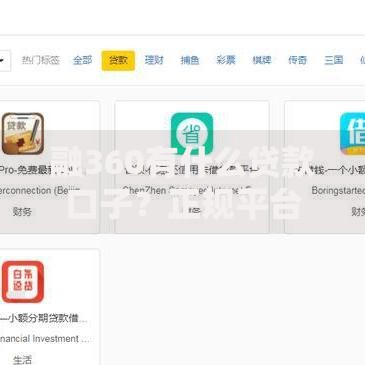Select the 彩票 tag filter
The width and height of the screenshot is (365, 365).
(x=226, y=60)
